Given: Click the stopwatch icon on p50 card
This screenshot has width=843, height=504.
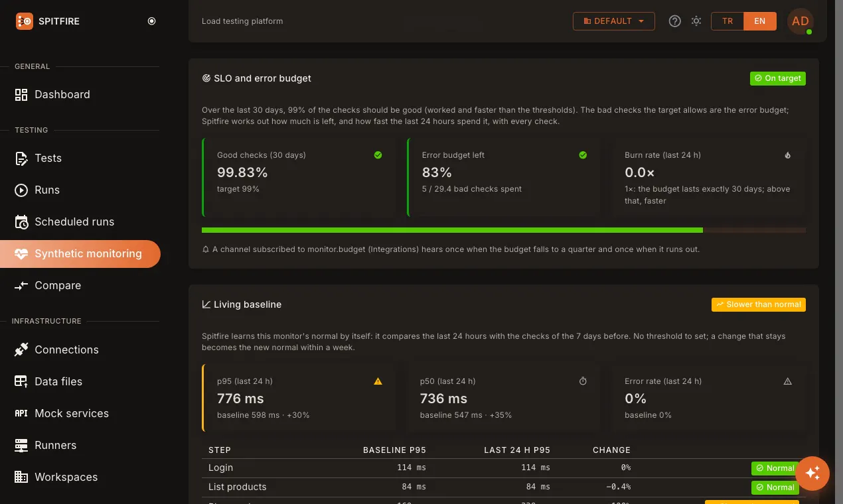Looking at the screenshot, I should (583, 381).
